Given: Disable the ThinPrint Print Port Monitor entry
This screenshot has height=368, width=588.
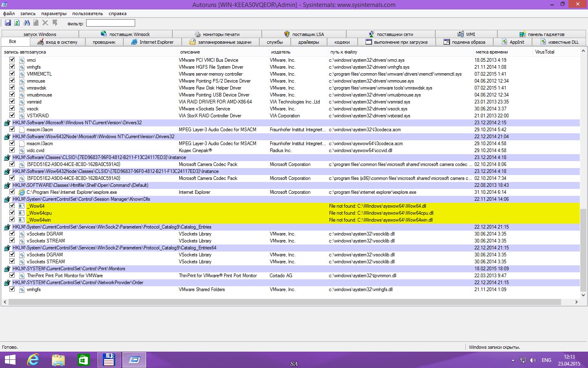Looking at the screenshot, I should pos(12,275).
